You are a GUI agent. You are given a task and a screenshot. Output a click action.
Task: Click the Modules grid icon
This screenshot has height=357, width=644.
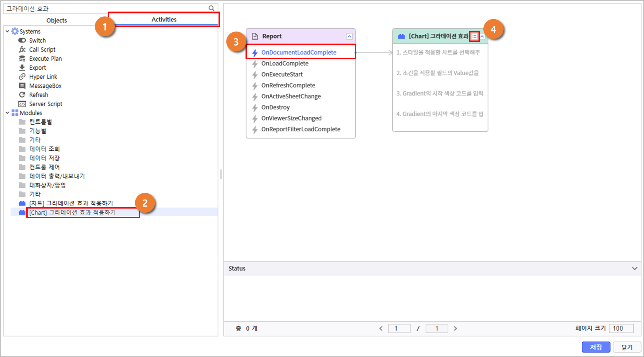pos(15,113)
